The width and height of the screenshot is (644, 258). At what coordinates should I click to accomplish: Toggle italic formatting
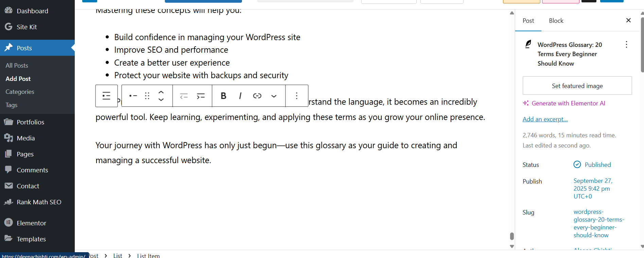pos(240,96)
